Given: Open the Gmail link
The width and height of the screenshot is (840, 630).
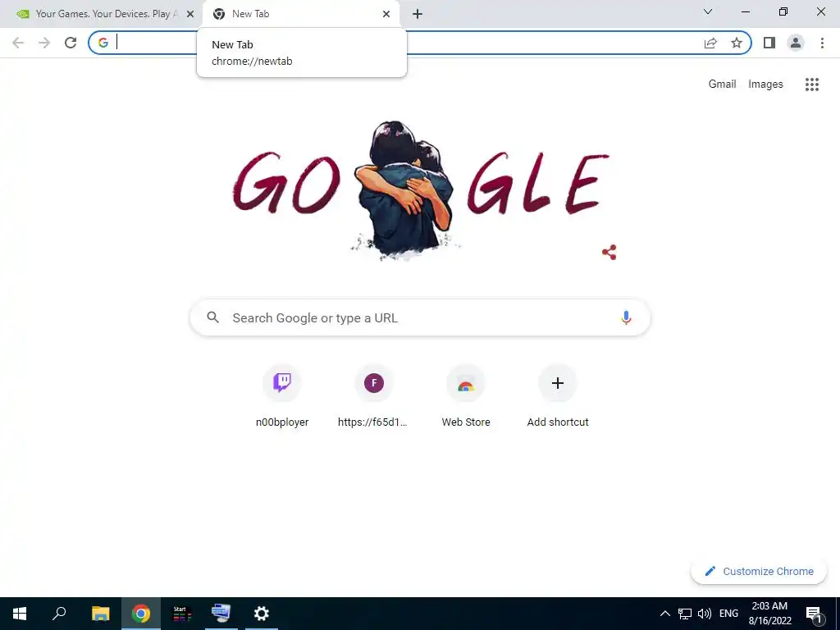Looking at the screenshot, I should (x=722, y=84).
